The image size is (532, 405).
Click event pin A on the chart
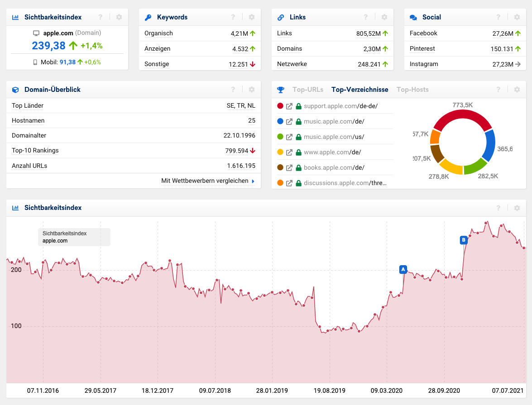(x=403, y=270)
